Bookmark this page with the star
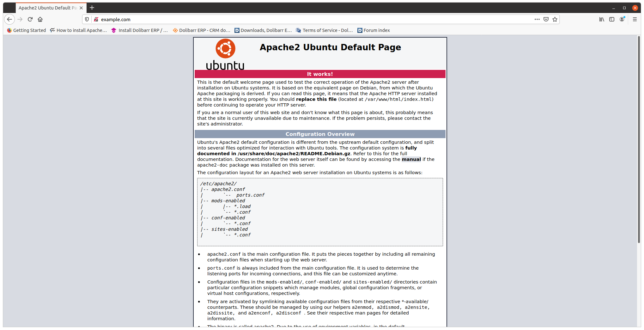The width and height of the screenshot is (644, 330). pos(555,19)
